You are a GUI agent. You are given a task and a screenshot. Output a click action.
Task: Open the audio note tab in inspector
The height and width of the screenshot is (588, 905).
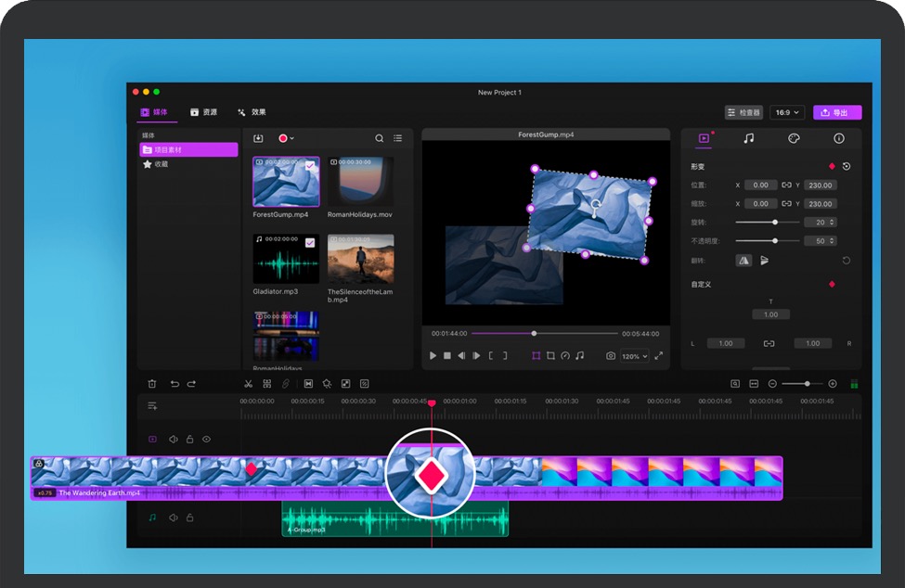pos(748,138)
